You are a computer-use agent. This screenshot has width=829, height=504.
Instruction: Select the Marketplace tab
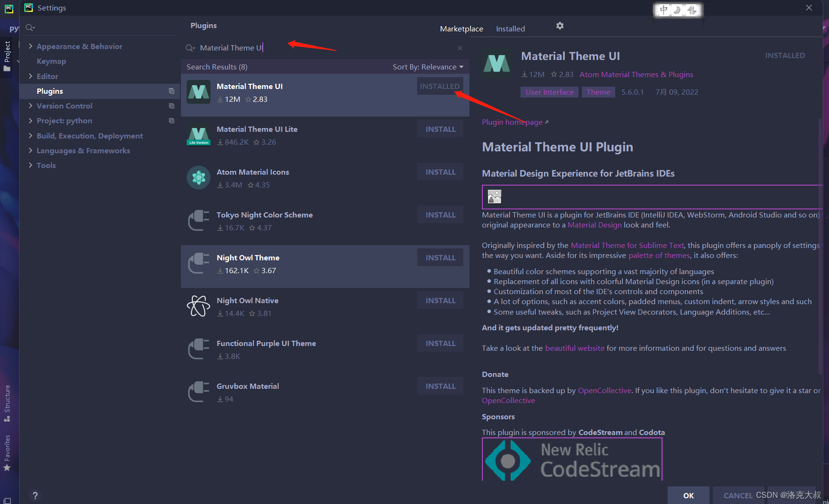(461, 29)
